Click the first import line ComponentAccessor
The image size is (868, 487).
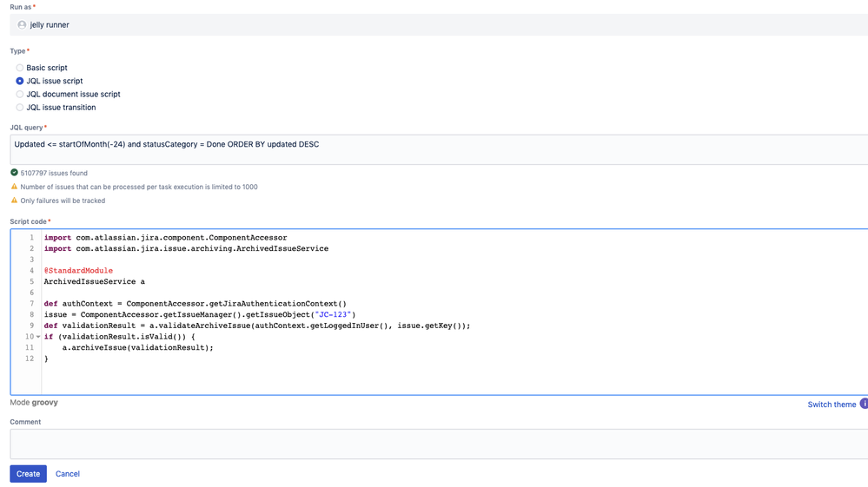[165, 238]
